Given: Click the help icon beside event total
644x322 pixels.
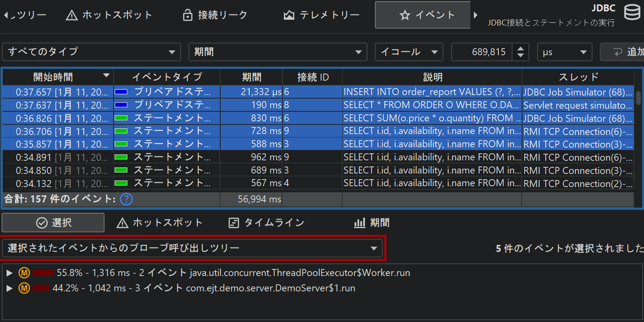Looking at the screenshot, I should (126, 199).
